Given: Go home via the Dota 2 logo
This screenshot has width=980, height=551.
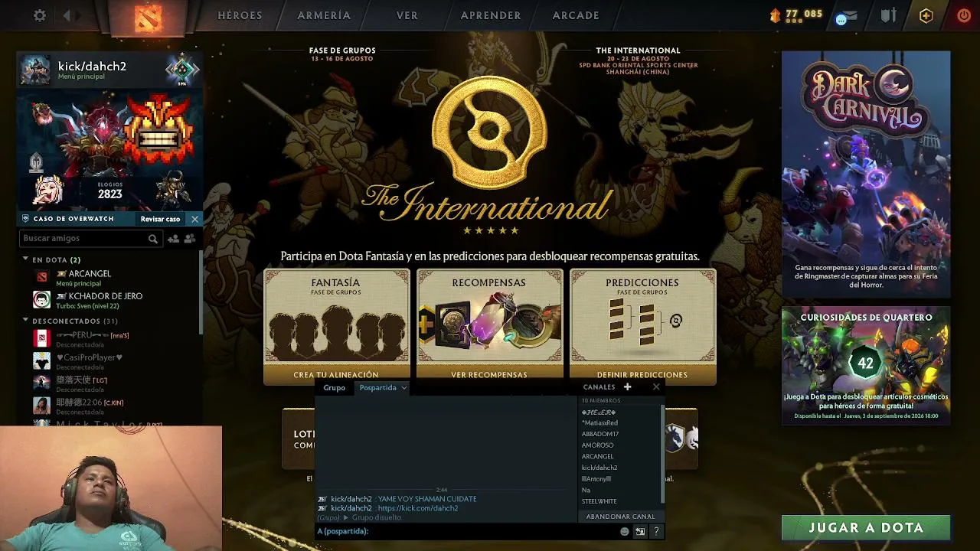Looking at the screenshot, I should click(148, 18).
